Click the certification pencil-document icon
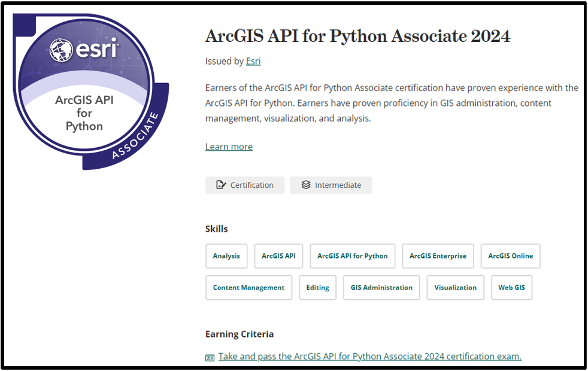This screenshot has height=371, width=588. (221, 185)
